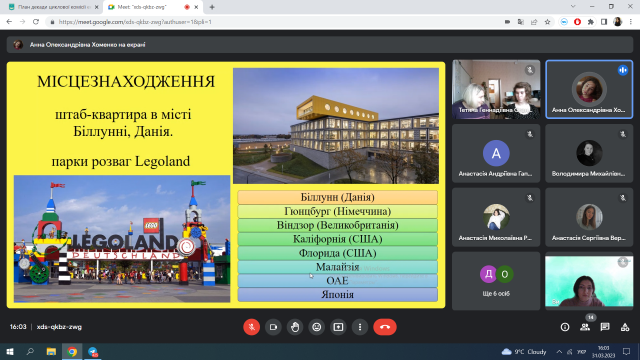Viewport: 640px width, 360px height.
Task: Bookmark this page star icon
Action: 547,22
